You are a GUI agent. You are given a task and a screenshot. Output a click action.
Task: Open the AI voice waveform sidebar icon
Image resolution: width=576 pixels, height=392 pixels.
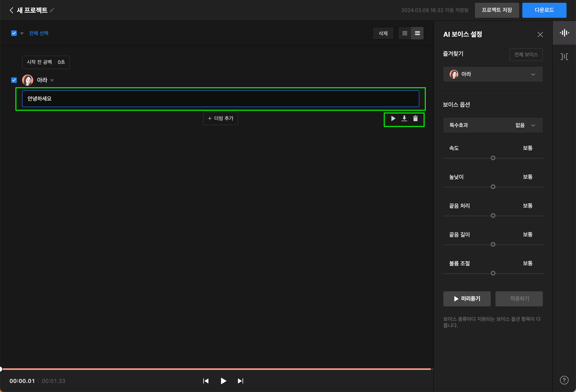click(x=564, y=33)
